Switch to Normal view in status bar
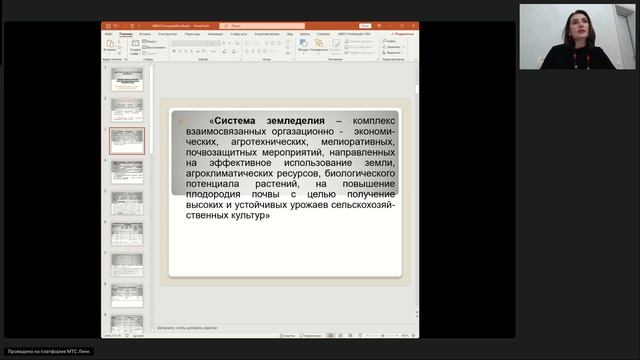The image size is (640, 360). (330, 336)
